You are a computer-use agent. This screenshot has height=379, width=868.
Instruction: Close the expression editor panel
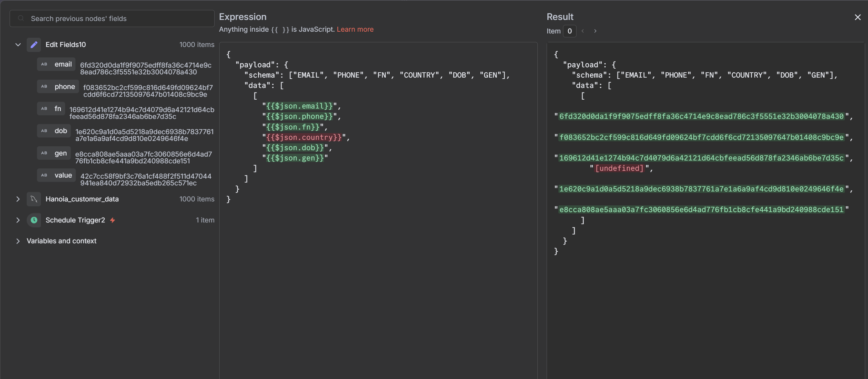coord(857,17)
